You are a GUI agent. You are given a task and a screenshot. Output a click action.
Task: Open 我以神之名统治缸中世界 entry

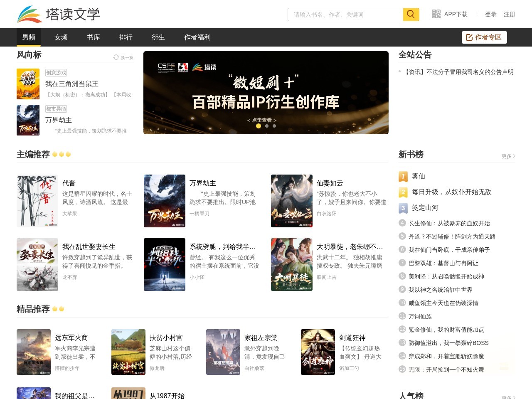click(x=441, y=290)
